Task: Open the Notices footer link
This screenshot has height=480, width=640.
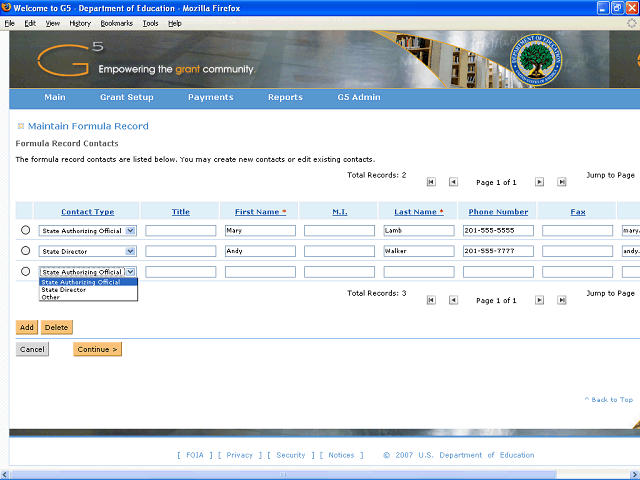Action: click(x=341, y=455)
